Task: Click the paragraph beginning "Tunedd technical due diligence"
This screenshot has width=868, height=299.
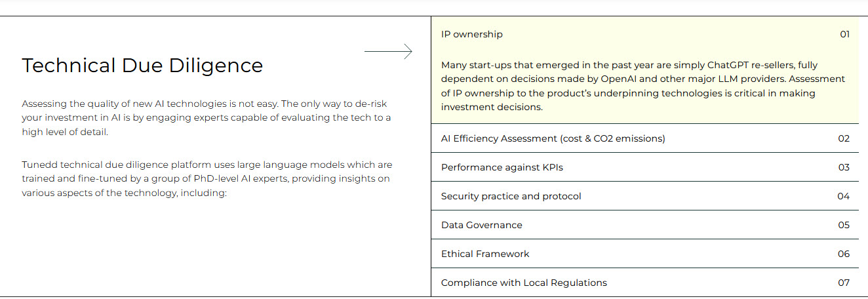Action: click(x=207, y=178)
